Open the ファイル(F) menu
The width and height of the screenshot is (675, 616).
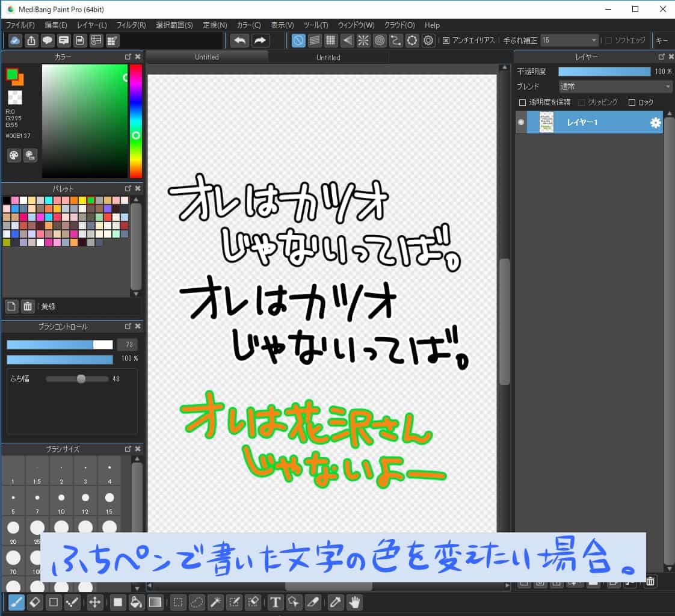point(20,25)
